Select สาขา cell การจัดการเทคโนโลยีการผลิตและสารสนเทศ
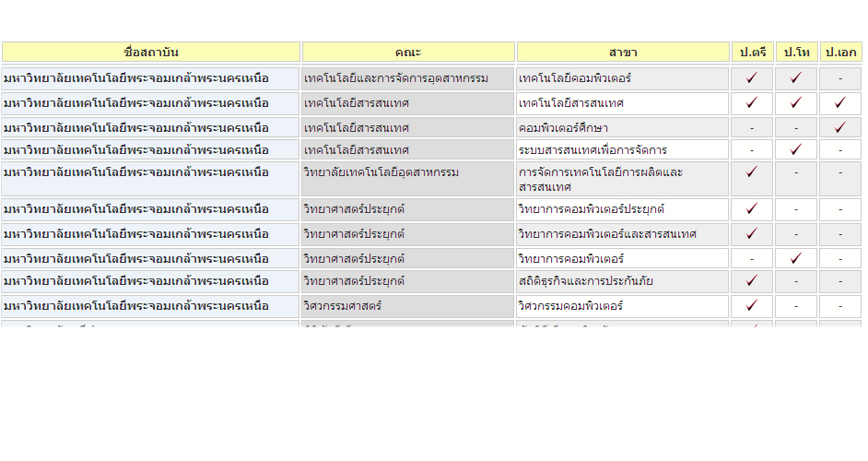This screenshot has width=868, height=461. pyautogui.click(x=623, y=179)
